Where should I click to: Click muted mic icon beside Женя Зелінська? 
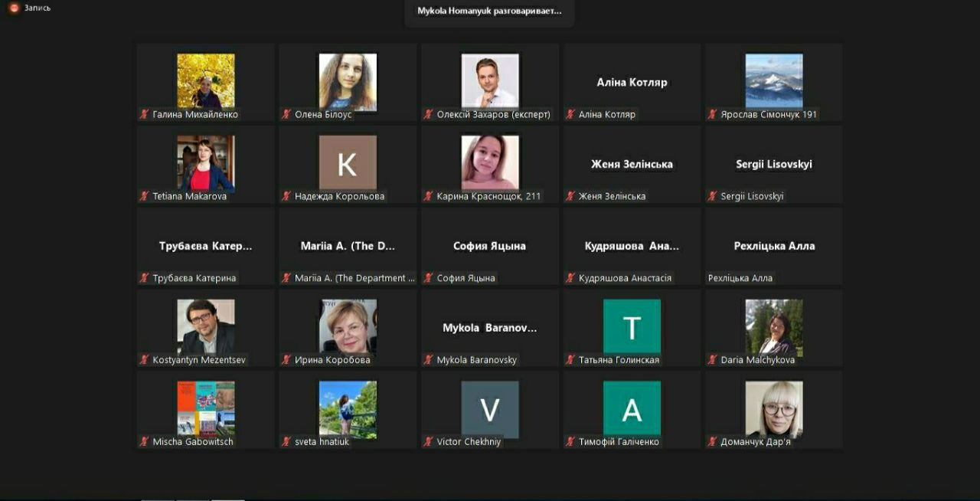pos(570,196)
